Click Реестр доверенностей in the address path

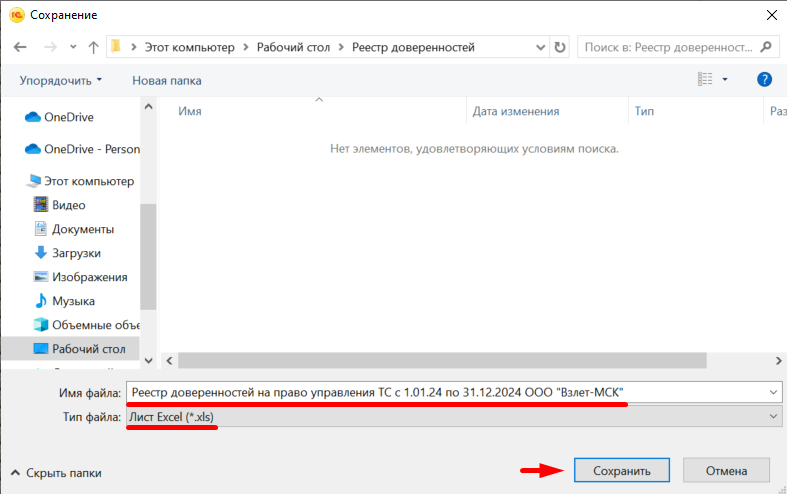tap(413, 47)
